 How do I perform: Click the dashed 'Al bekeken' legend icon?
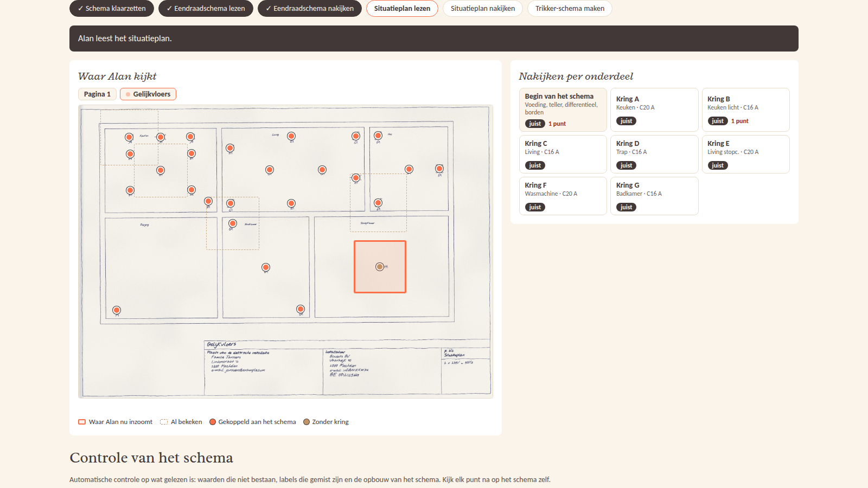coord(164,422)
